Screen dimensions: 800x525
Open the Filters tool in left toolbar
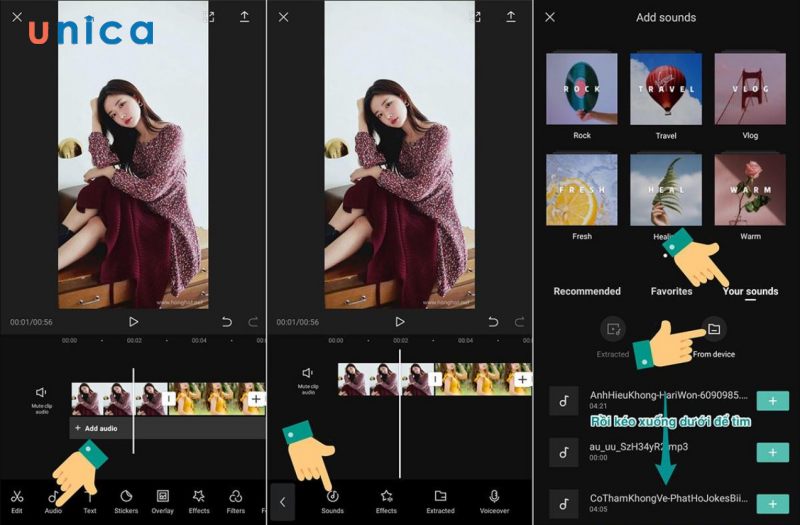point(235,501)
